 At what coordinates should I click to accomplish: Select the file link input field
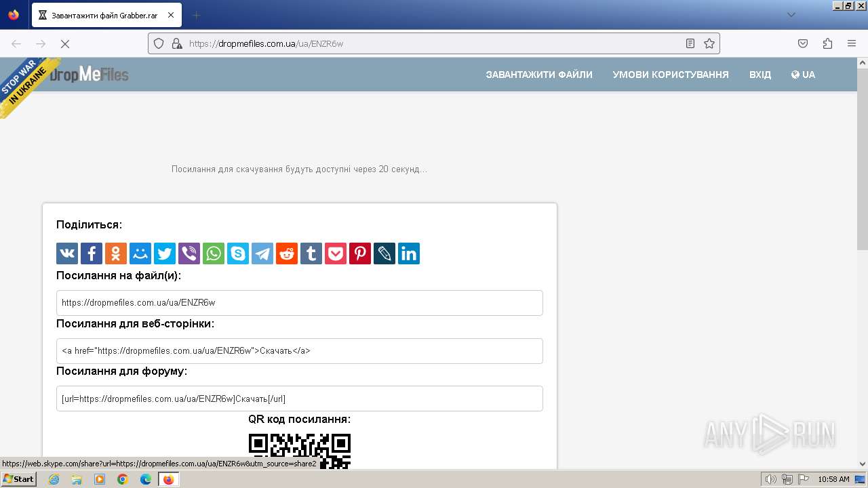tap(300, 303)
